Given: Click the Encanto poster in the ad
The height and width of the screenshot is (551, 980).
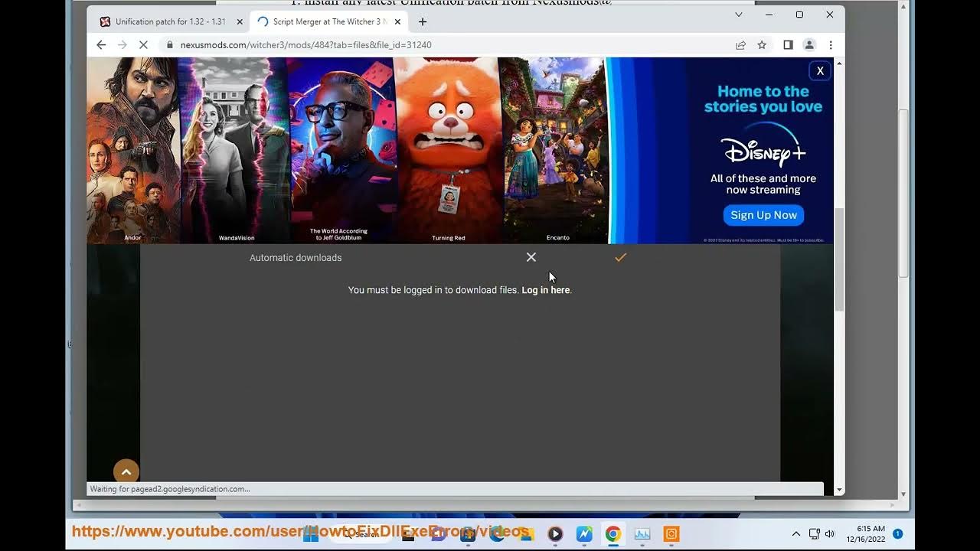Looking at the screenshot, I should tap(555, 151).
